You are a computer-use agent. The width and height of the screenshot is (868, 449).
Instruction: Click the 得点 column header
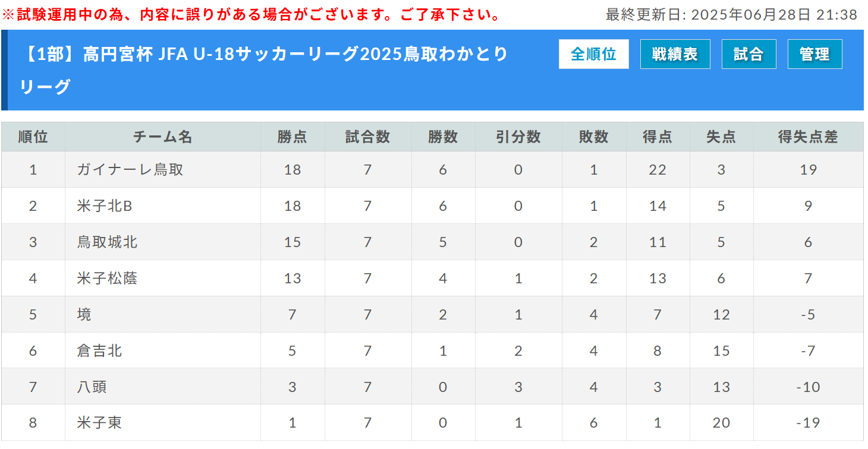[x=658, y=137]
